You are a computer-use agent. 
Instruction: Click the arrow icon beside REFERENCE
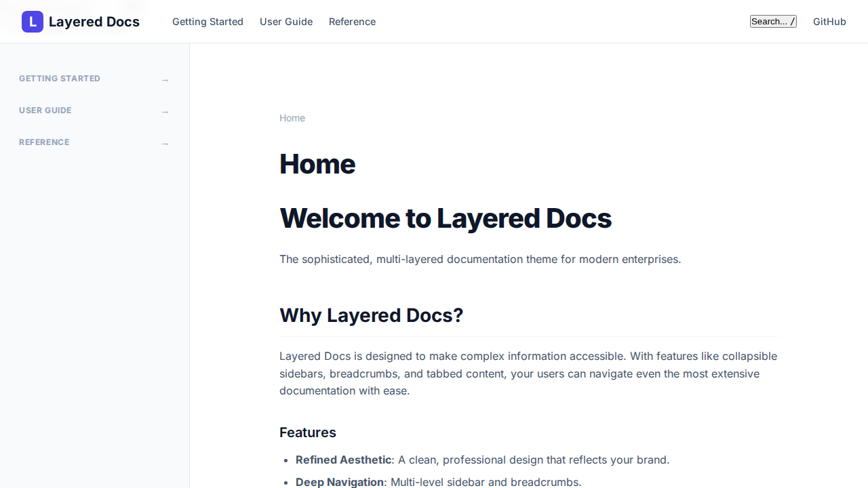pyautogui.click(x=165, y=143)
